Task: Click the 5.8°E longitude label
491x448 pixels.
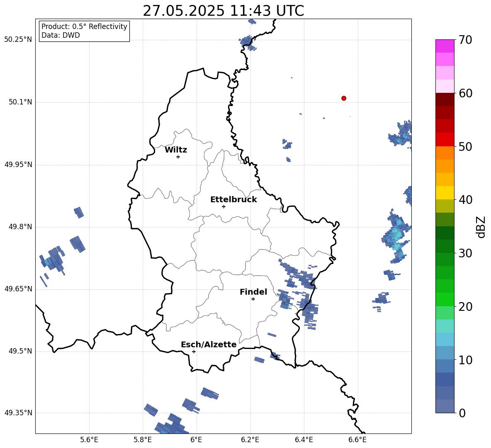Action: coord(143,440)
